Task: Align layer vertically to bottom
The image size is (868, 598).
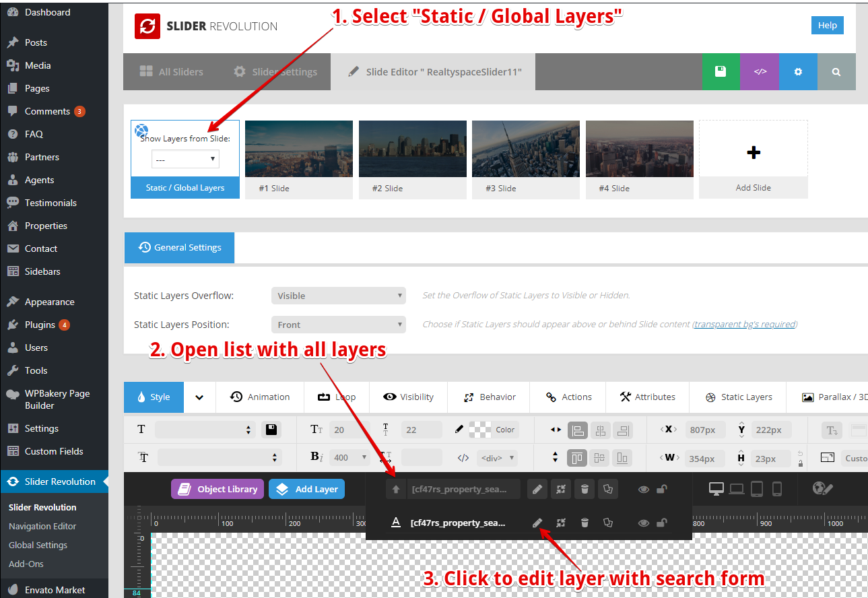Action: pos(622,458)
